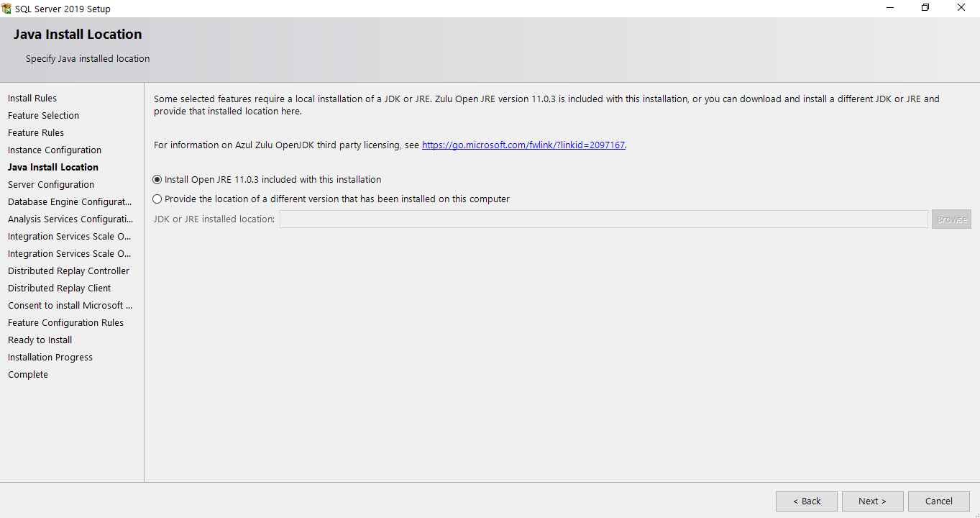
Task: Open Distributed Replay Controller step
Action: point(68,271)
